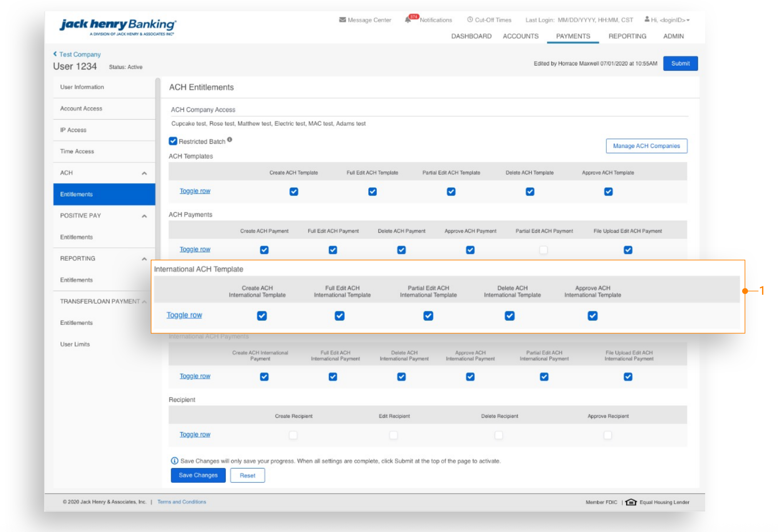Click Toggle row for ACH Templates
This screenshot has height=532, width=778.
pyautogui.click(x=195, y=191)
